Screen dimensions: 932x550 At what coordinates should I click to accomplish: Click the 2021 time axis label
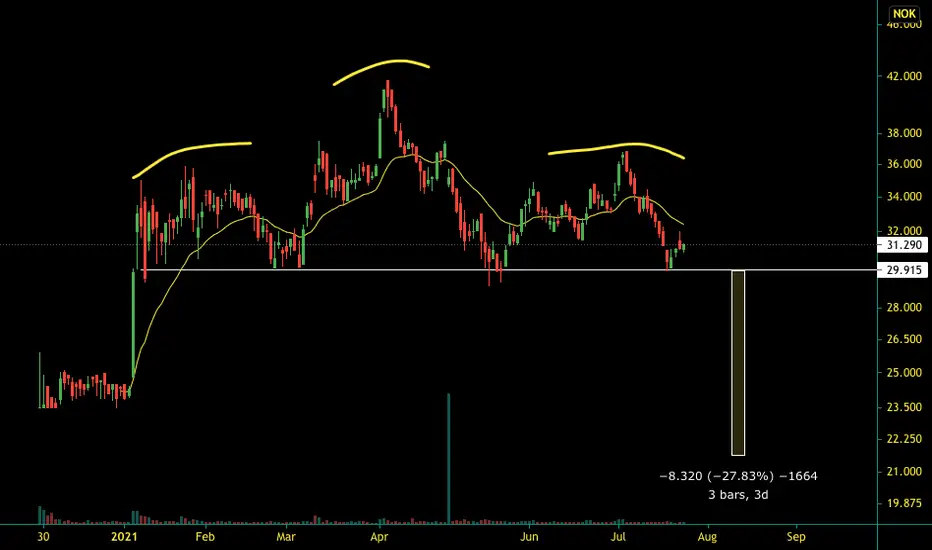click(124, 537)
